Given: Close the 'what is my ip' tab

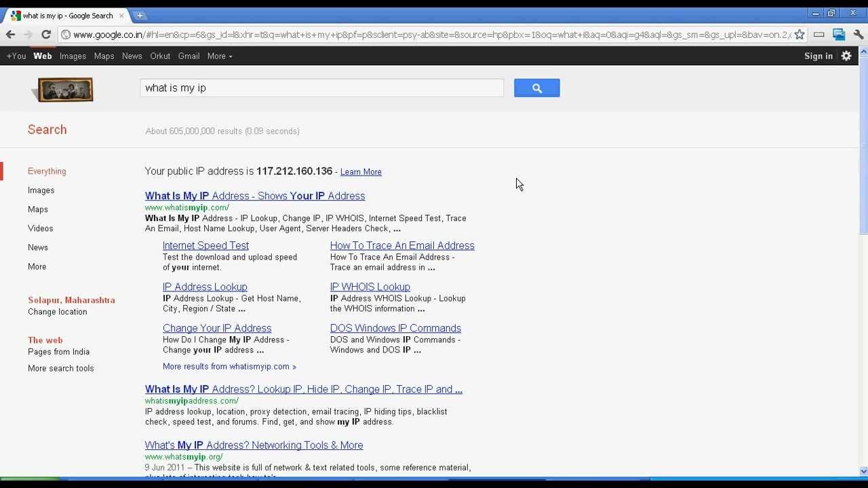Looking at the screenshot, I should click(x=121, y=16).
